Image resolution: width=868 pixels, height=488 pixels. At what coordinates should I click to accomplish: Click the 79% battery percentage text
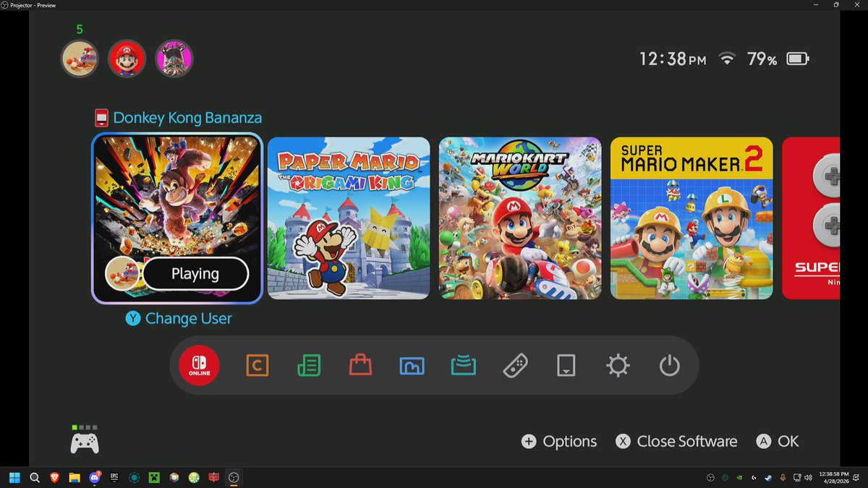762,59
